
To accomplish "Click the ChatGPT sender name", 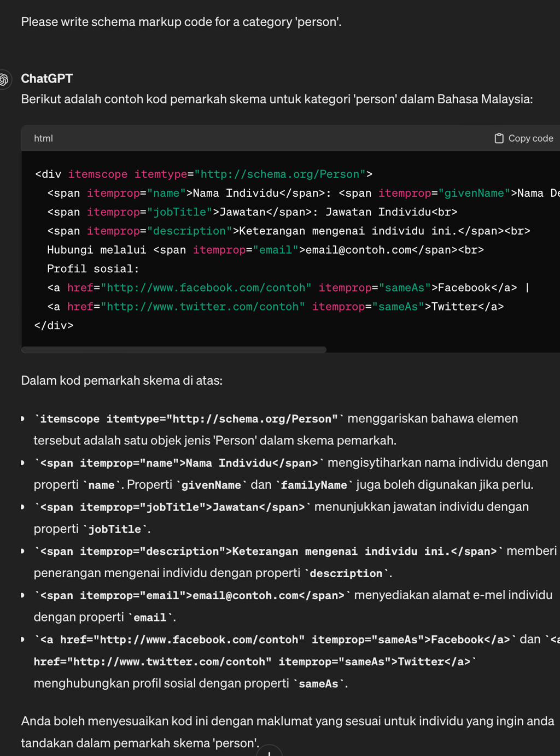I will tap(47, 79).
